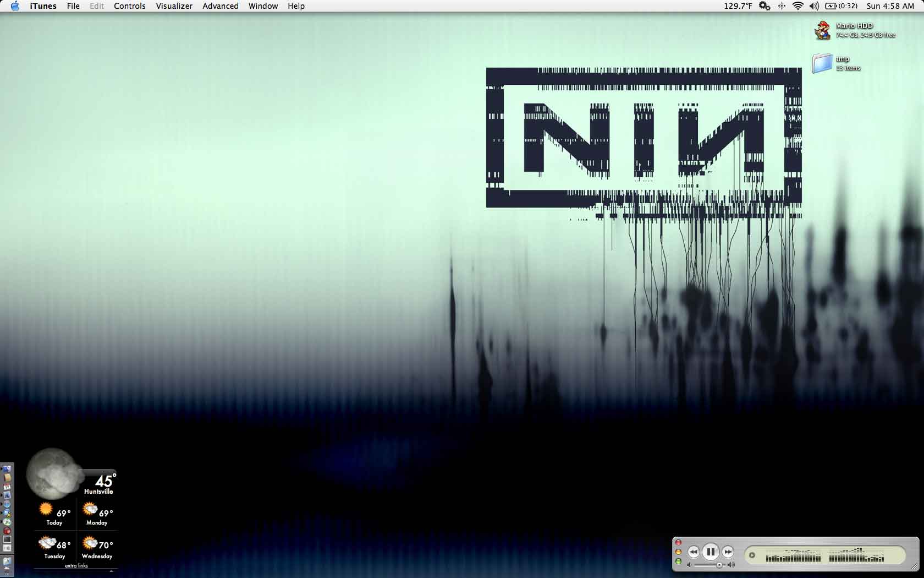The image size is (924, 578).
Task: Open the light gray icon below the monitor in dock
Action: coord(7,548)
